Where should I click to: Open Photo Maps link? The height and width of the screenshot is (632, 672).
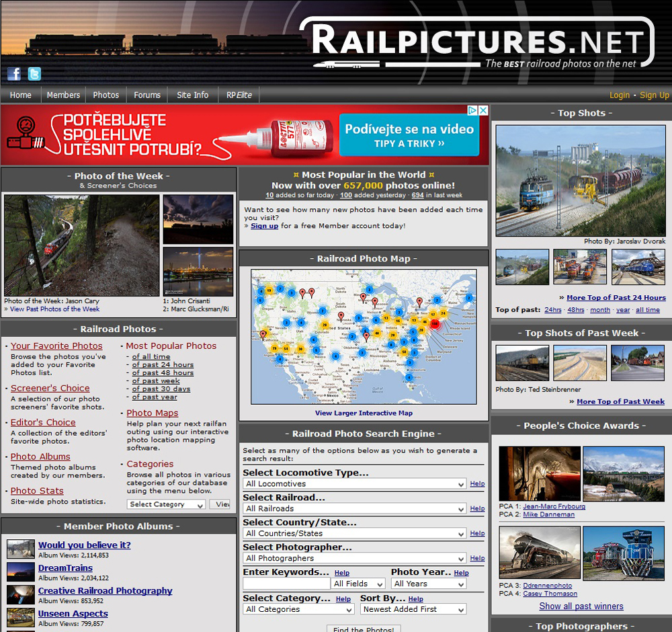click(x=152, y=413)
